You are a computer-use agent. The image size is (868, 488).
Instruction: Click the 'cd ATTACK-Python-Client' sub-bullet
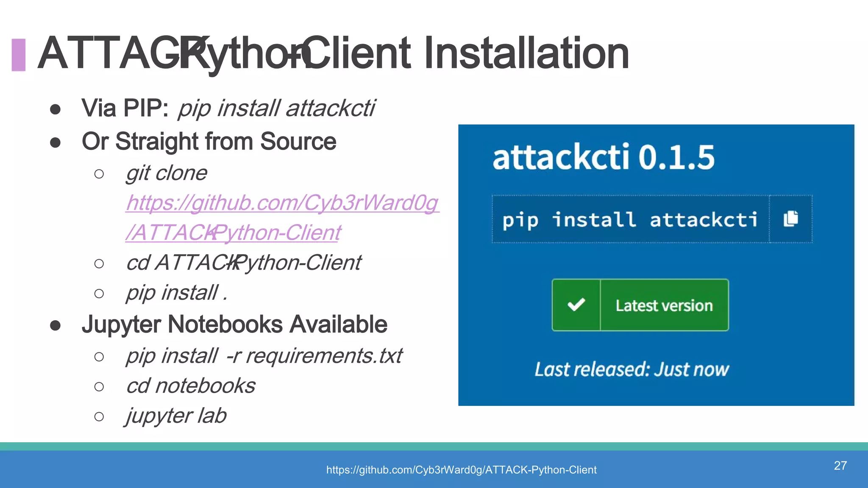point(244,263)
